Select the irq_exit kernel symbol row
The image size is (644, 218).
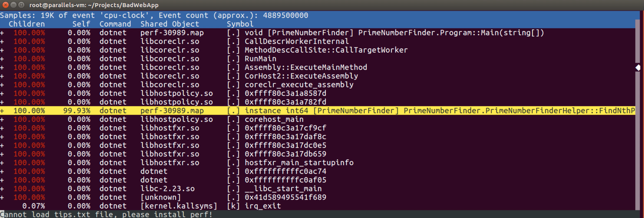(262, 206)
